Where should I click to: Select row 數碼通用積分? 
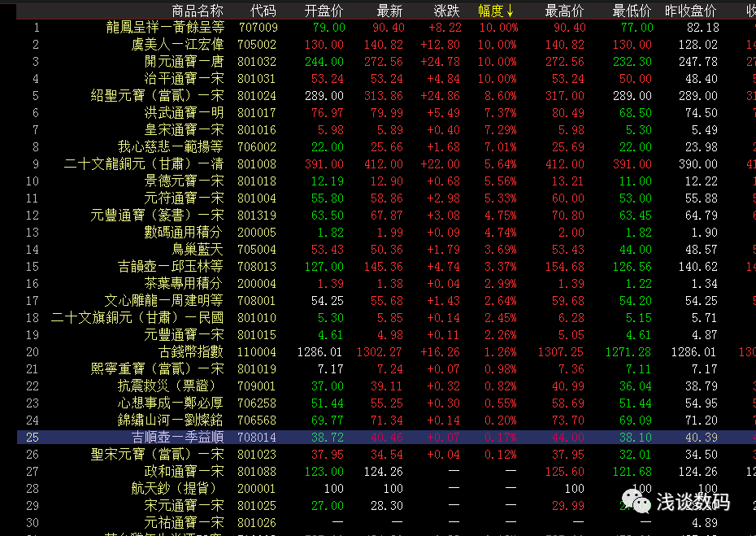385,232
